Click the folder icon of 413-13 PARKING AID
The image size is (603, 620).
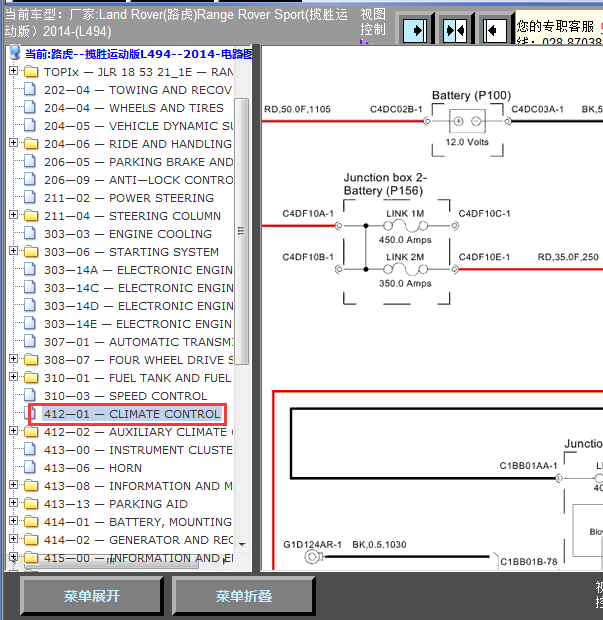31,504
